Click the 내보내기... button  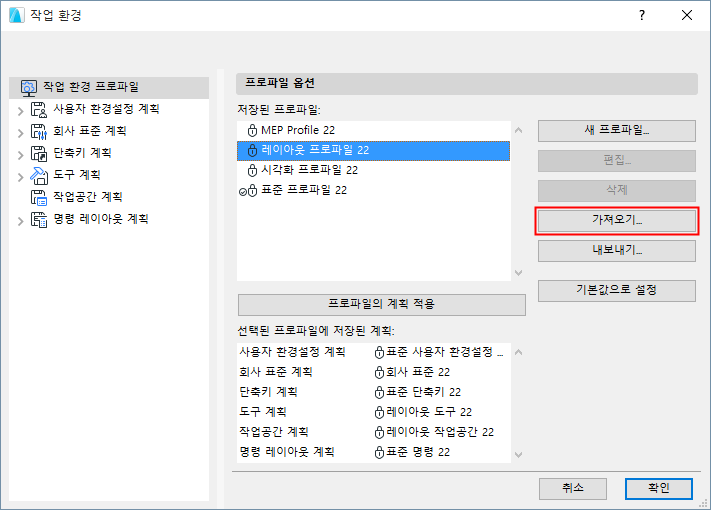617,251
